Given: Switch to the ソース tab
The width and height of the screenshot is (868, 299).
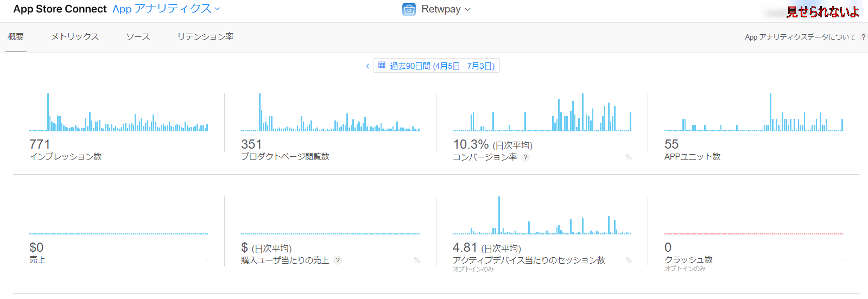Looking at the screenshot, I should click(x=138, y=36).
